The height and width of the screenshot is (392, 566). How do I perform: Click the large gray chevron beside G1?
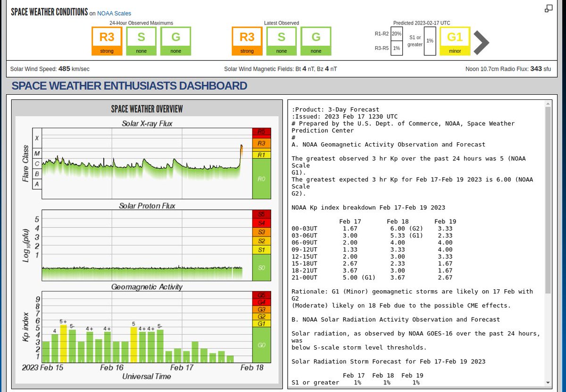pyautogui.click(x=482, y=43)
